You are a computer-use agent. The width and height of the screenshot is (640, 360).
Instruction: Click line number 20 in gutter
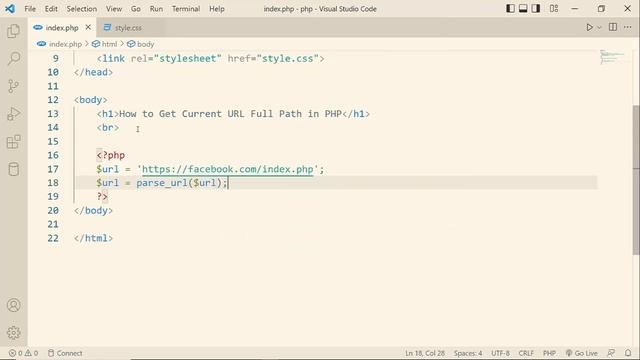point(53,211)
